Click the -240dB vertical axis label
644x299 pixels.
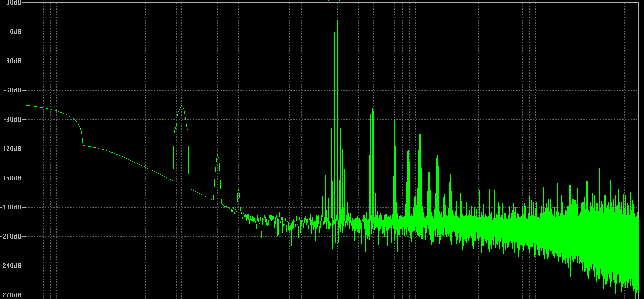pos(12,266)
